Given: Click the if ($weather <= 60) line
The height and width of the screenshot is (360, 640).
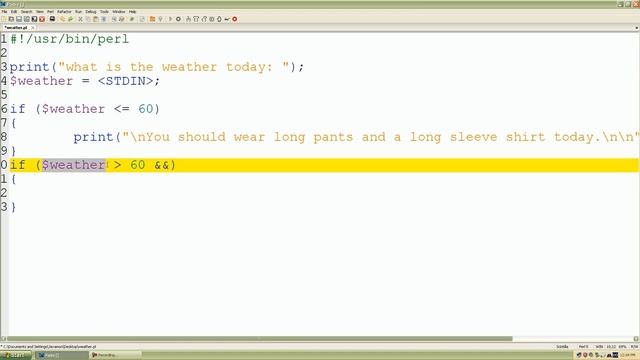Looking at the screenshot, I should [85, 109].
